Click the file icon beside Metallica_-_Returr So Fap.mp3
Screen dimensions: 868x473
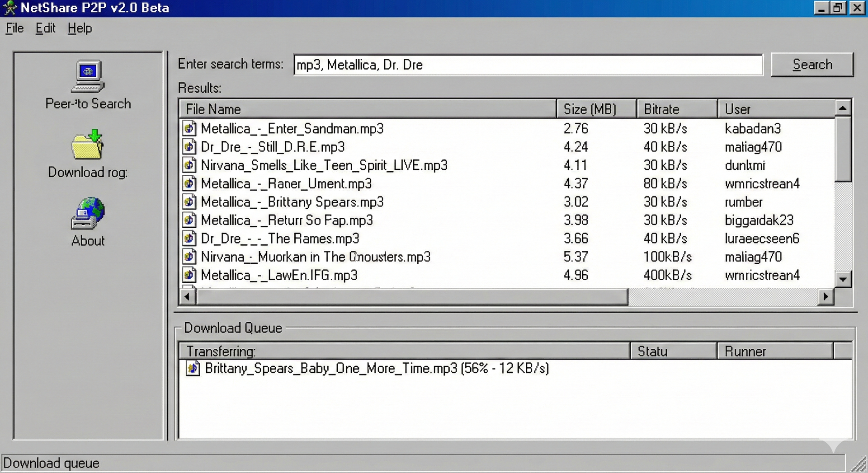pos(189,220)
